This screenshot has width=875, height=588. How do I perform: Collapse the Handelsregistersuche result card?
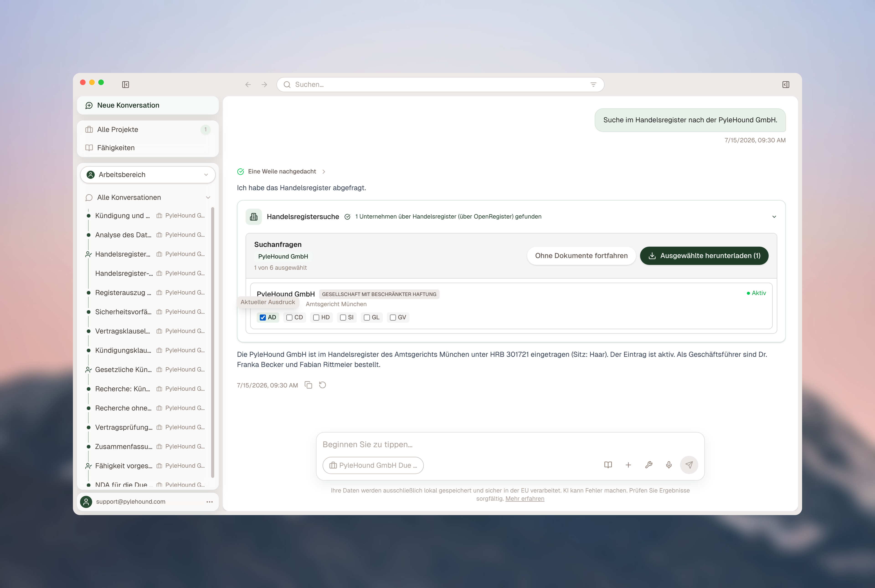pyautogui.click(x=774, y=217)
